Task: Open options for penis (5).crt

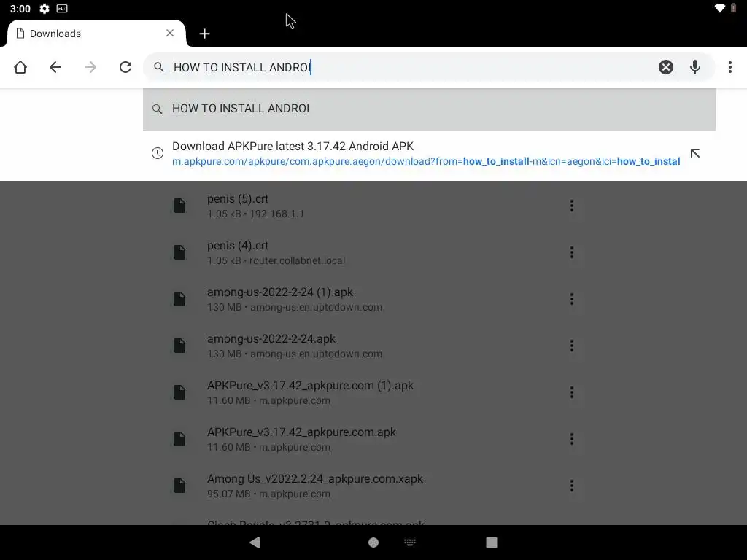Action: click(572, 206)
